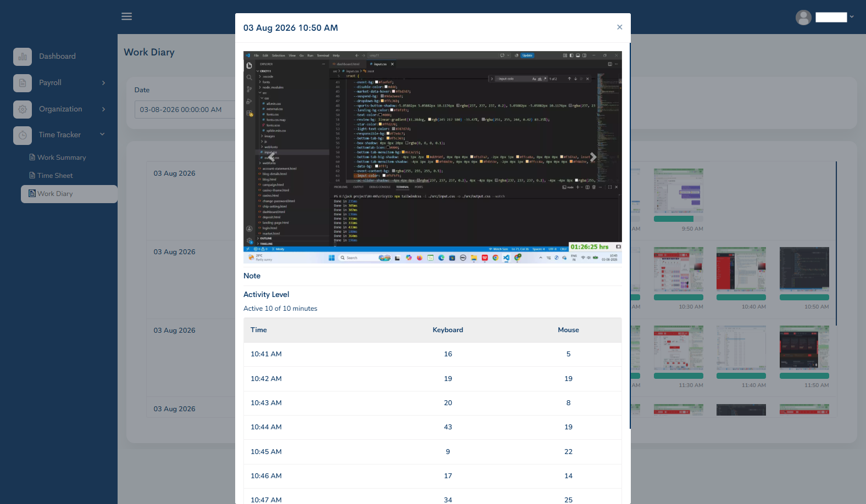Screen dimensions: 866x504
Task: Click the Date input field
Action: [185, 110]
